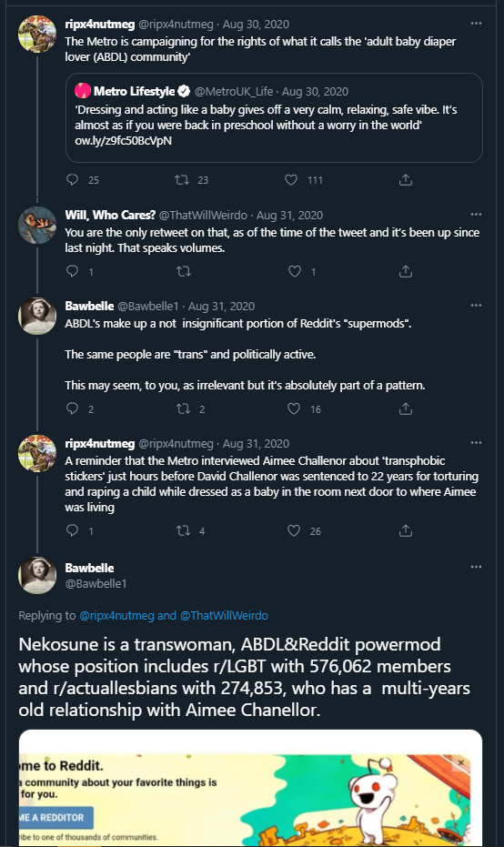The height and width of the screenshot is (847, 504).
Task: Reply to Bawbelle's supermods tweet
Action: (73, 408)
